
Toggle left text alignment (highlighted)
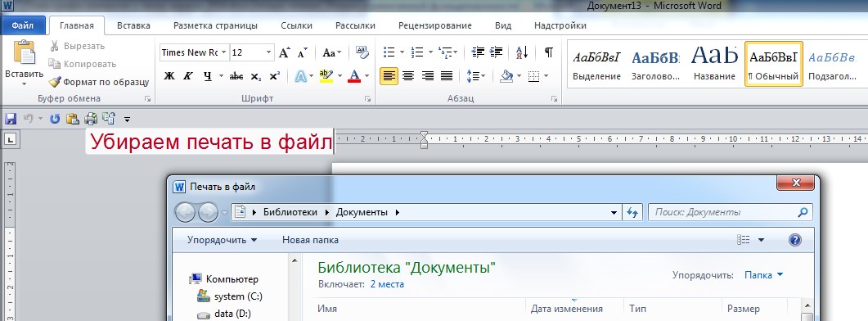click(389, 76)
